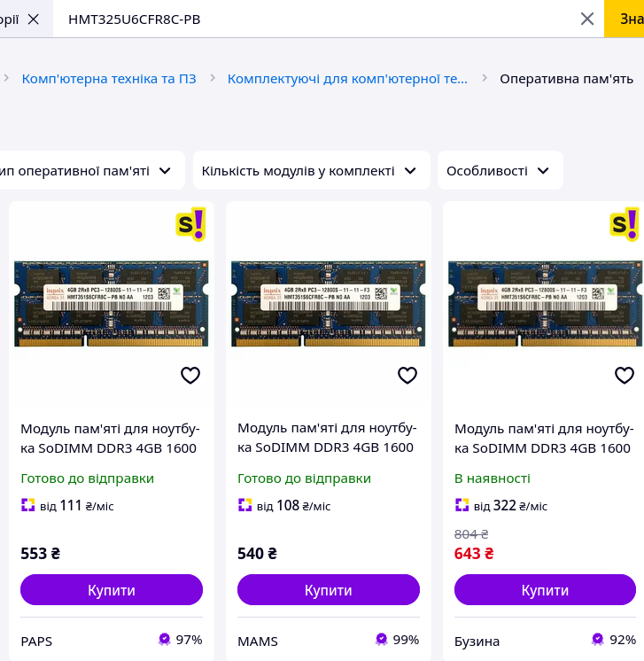Open Комплектуючі для комп'ютерної техніки breadcrumb

(x=347, y=79)
